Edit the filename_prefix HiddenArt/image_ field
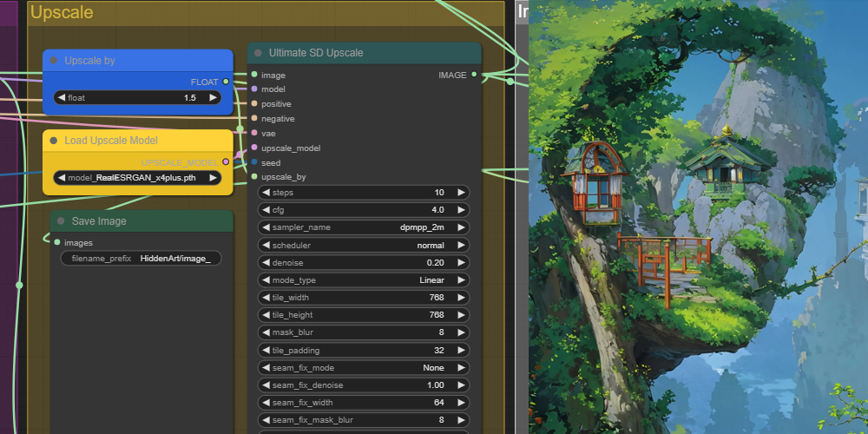The image size is (868, 434). click(141, 259)
